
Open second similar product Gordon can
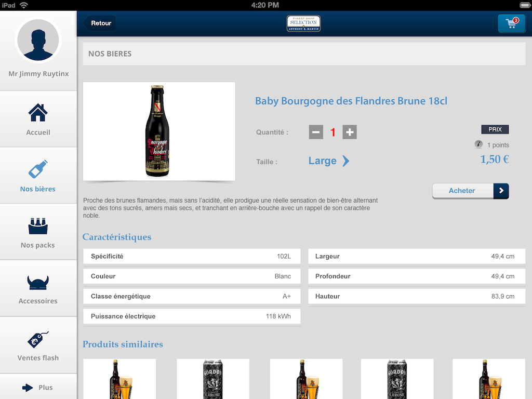click(213, 379)
